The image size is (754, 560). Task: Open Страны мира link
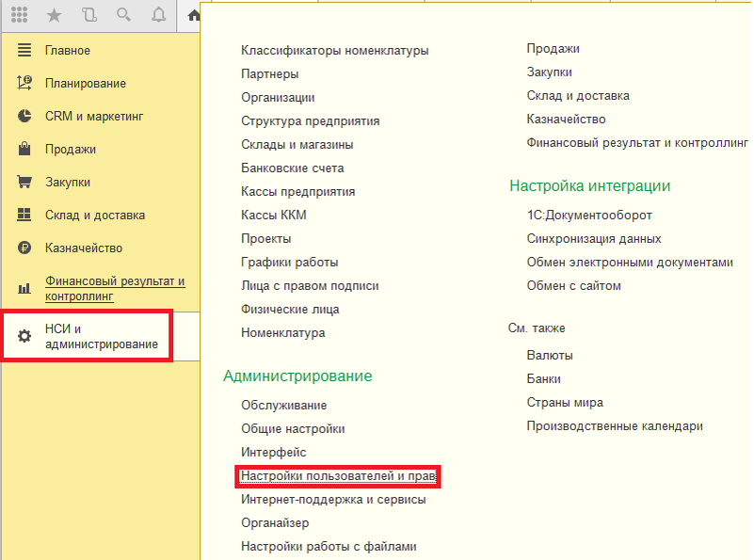tap(565, 403)
